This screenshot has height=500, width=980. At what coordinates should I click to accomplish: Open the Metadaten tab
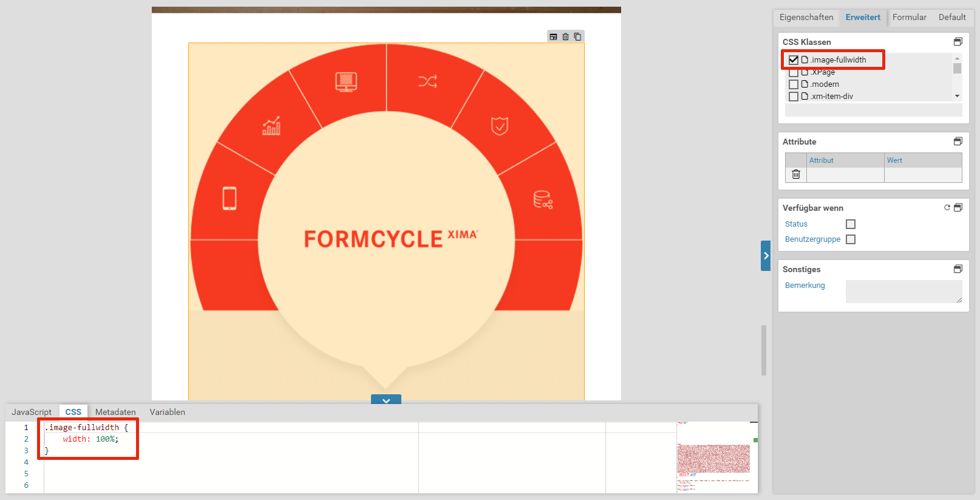click(x=115, y=412)
